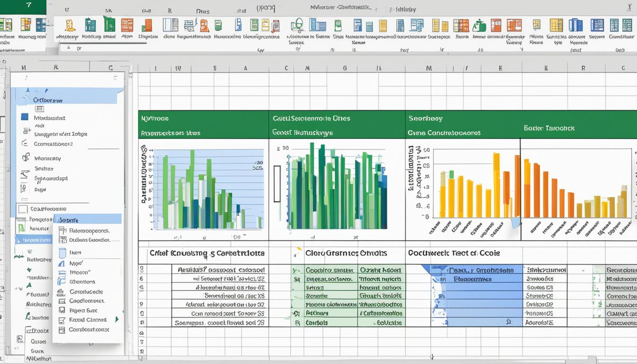Click the Seorhaoy green chart header

[425, 118]
